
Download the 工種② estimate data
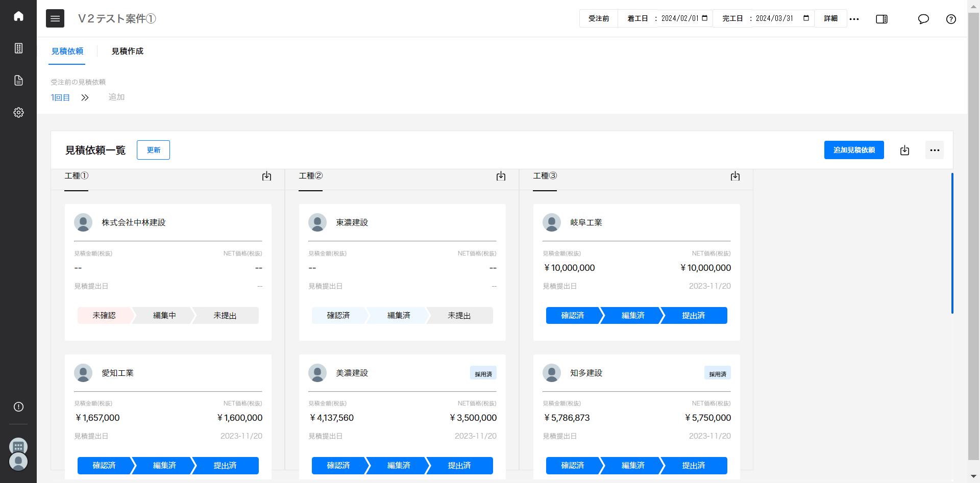point(501,176)
